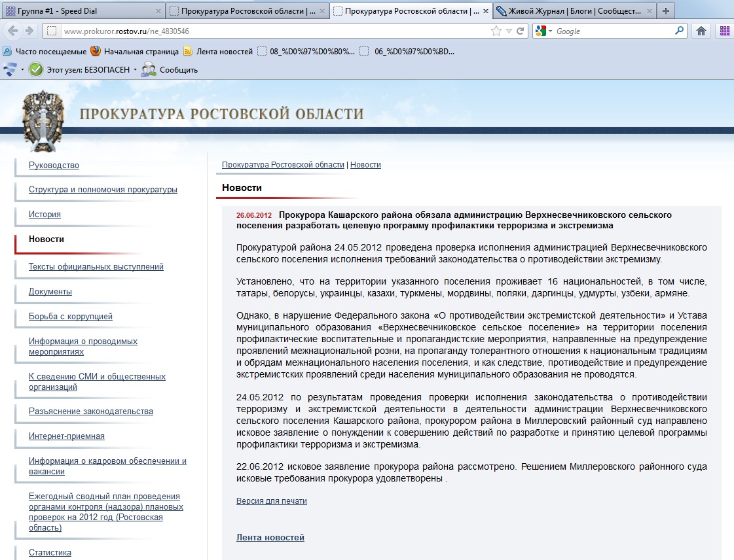This screenshot has height=560, width=734.
Task: Click the home page icon
Action: (x=701, y=31)
